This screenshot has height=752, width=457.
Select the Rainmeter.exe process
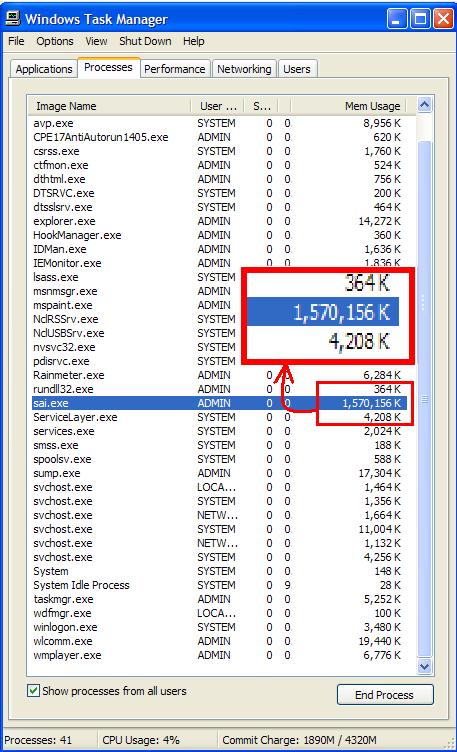pos(220,375)
